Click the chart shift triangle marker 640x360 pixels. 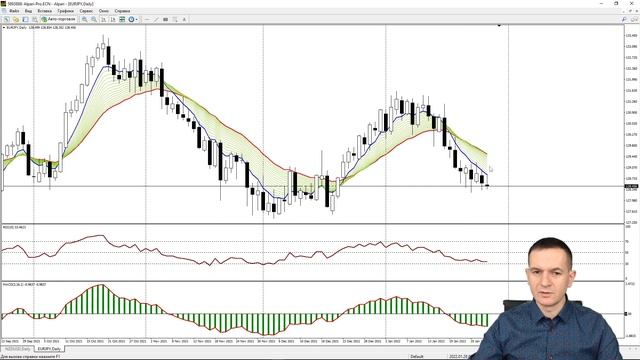(x=499, y=26)
